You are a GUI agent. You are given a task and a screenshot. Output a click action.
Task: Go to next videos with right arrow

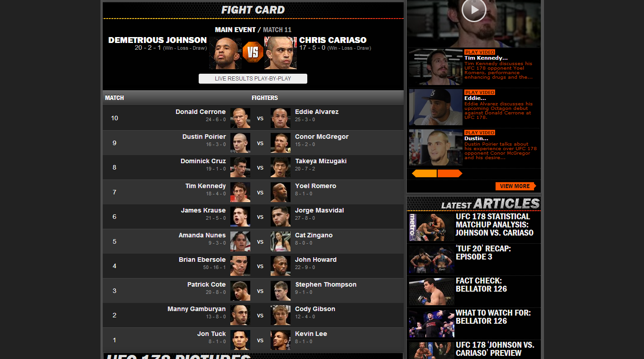click(x=450, y=174)
